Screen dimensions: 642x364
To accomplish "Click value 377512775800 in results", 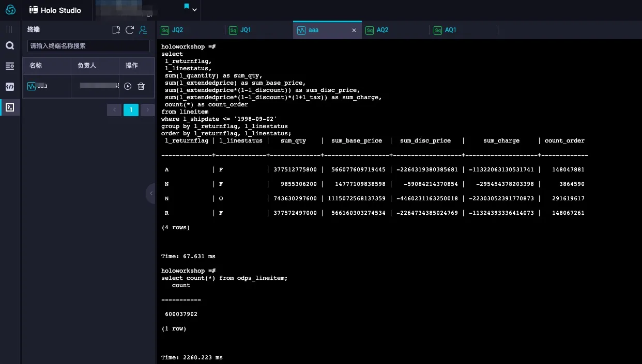I will (295, 169).
